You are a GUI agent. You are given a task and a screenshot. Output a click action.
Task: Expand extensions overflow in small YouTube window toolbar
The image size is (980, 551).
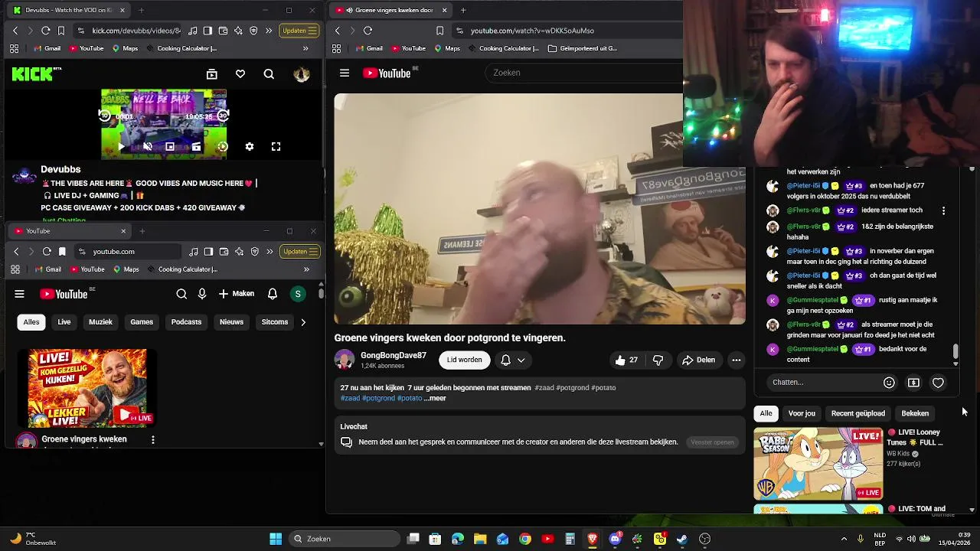(269, 251)
